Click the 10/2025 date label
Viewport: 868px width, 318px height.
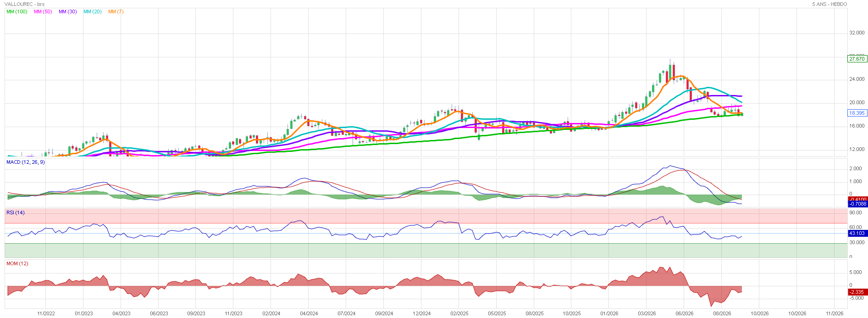click(x=571, y=314)
